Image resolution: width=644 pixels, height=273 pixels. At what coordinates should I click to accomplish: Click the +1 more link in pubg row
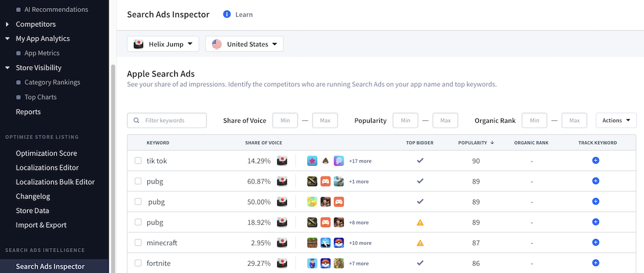point(359,181)
